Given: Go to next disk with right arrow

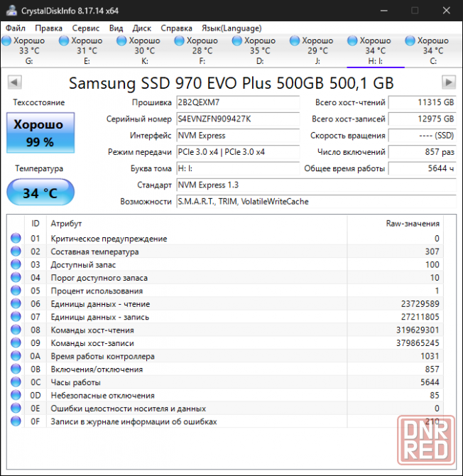Looking at the screenshot, I should coord(449,82).
